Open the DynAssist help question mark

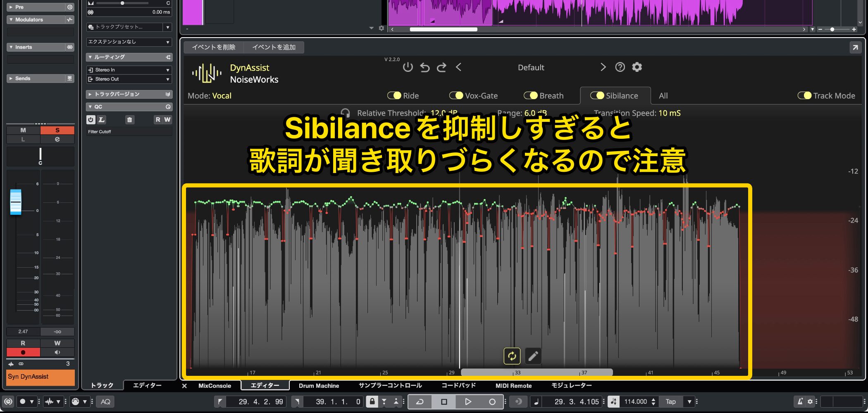coord(620,67)
